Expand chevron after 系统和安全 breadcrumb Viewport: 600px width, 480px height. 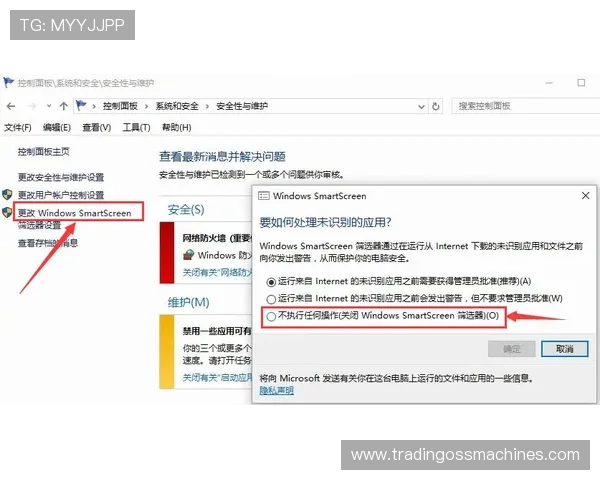tap(207, 106)
